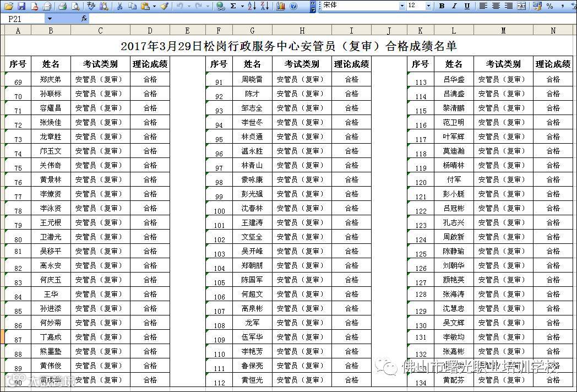Click the Permission restricted document icon
The height and width of the screenshot is (392, 577).
34,6
